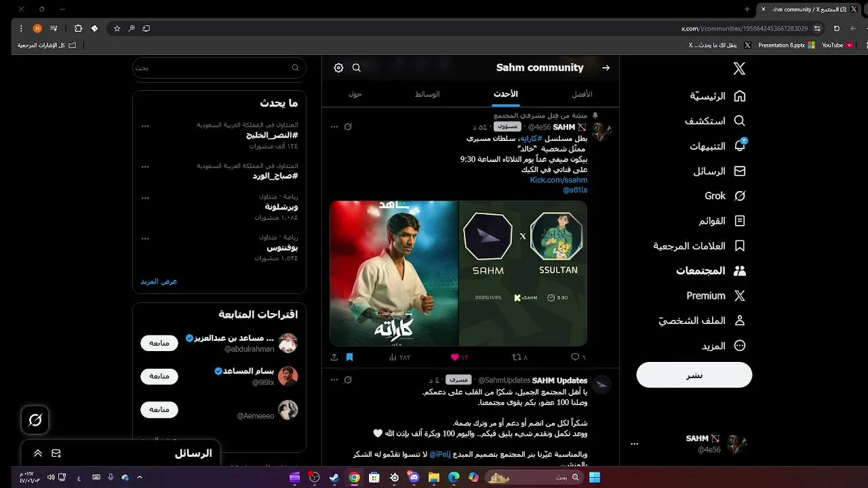Viewport: 868px width, 488px height.
Task: Expand the الرسائل messages drawer
Action: click(38, 453)
